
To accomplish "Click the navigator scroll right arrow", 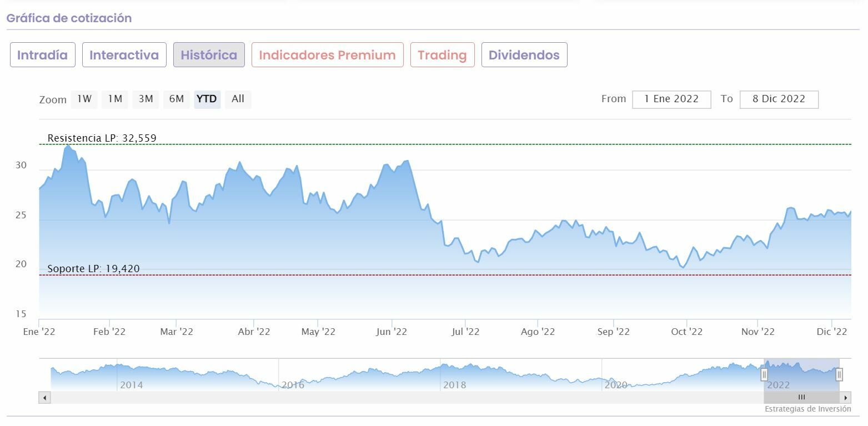I will click(846, 398).
